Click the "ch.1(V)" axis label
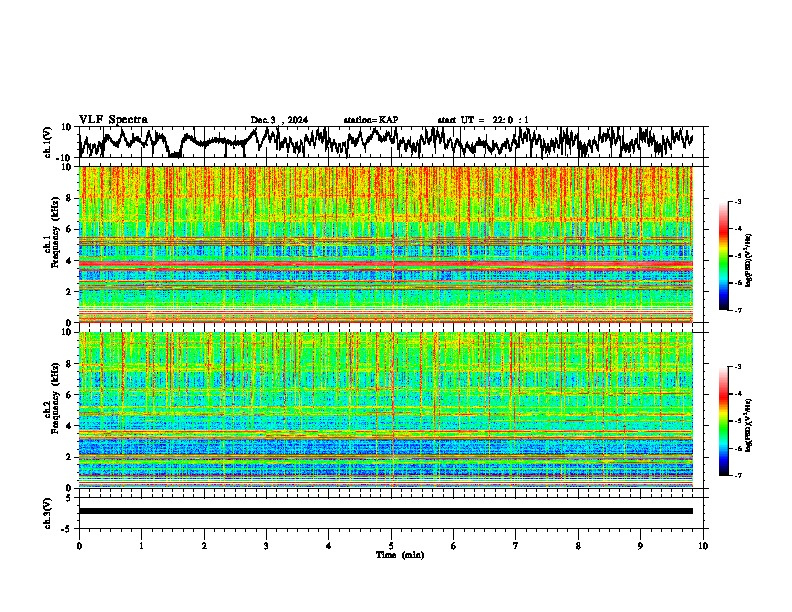This screenshot has height=612, width=792. point(47,142)
